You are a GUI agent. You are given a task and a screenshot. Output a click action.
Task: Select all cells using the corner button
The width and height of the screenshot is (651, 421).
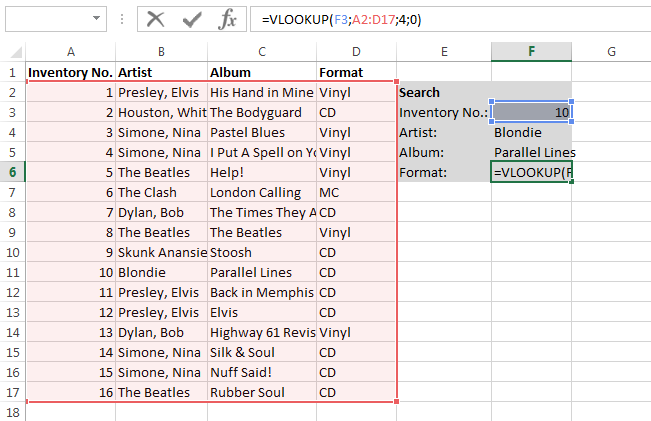tap(12, 51)
